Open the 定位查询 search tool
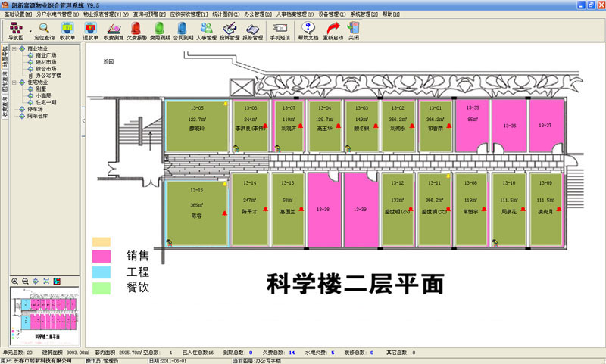The width and height of the screenshot is (606, 364). tap(43, 30)
